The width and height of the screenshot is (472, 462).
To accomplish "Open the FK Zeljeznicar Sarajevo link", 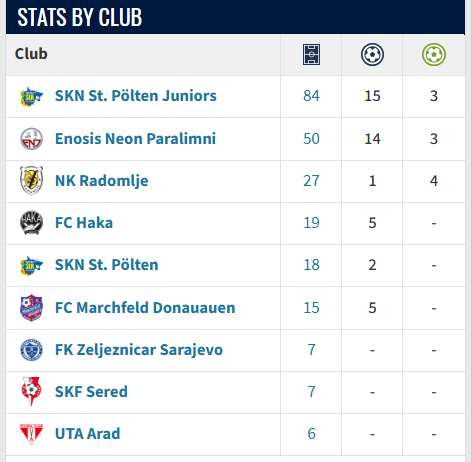I will pos(139,350).
